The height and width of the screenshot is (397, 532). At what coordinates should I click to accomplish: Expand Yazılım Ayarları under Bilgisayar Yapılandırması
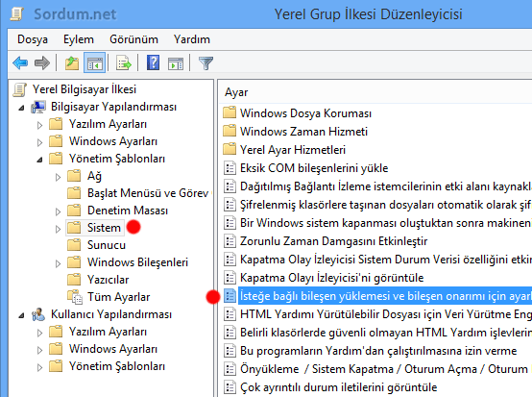(x=39, y=125)
